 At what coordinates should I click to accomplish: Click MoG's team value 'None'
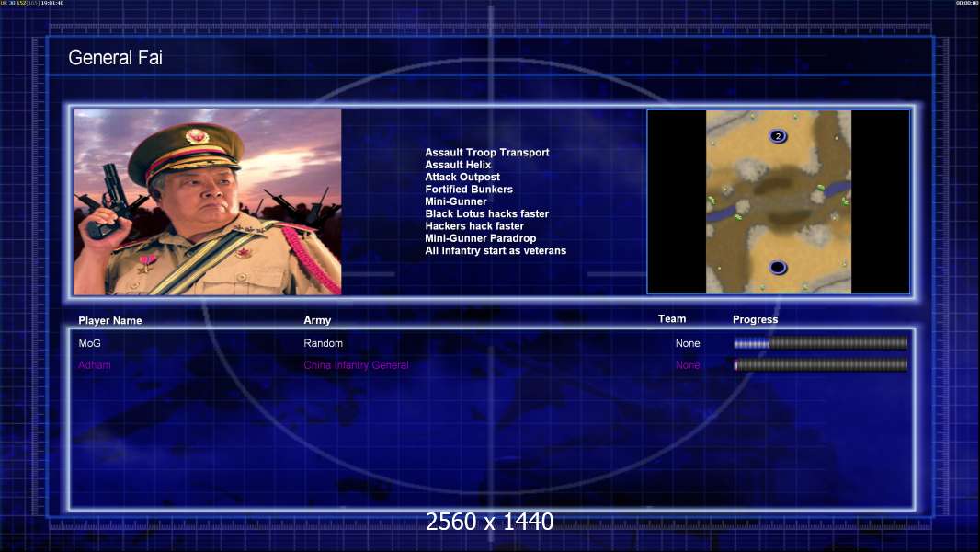[688, 343]
